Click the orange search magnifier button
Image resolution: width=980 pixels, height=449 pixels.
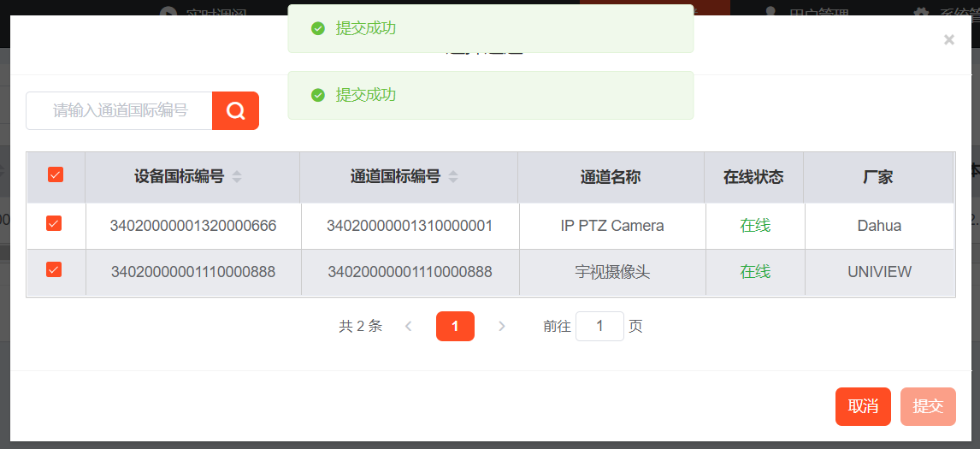pyautogui.click(x=236, y=110)
